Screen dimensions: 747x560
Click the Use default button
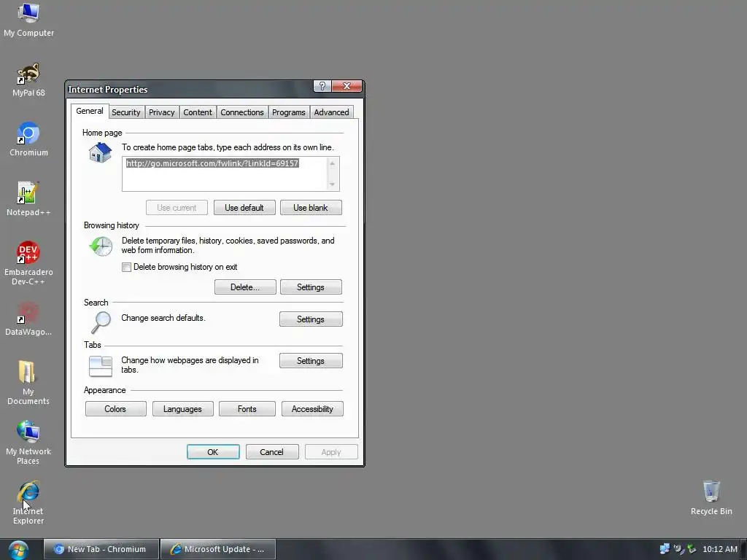pyautogui.click(x=244, y=208)
